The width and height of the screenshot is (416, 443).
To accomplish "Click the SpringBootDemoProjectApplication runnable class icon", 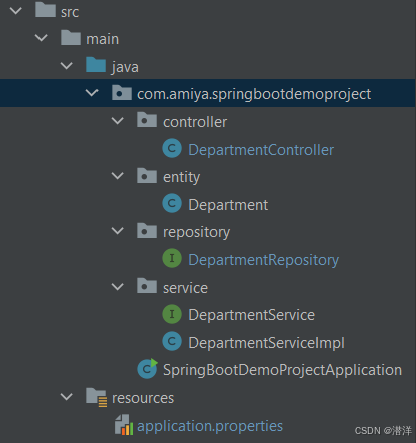I will tap(147, 368).
